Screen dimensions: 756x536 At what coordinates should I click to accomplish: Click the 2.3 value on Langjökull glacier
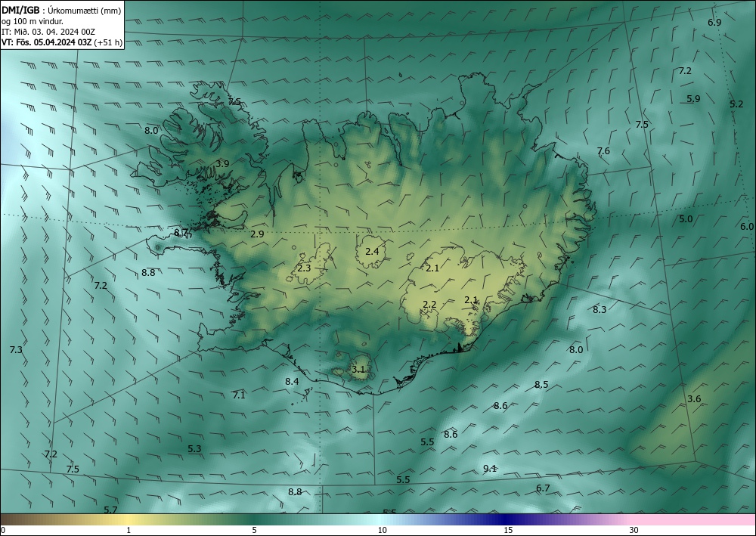(304, 268)
